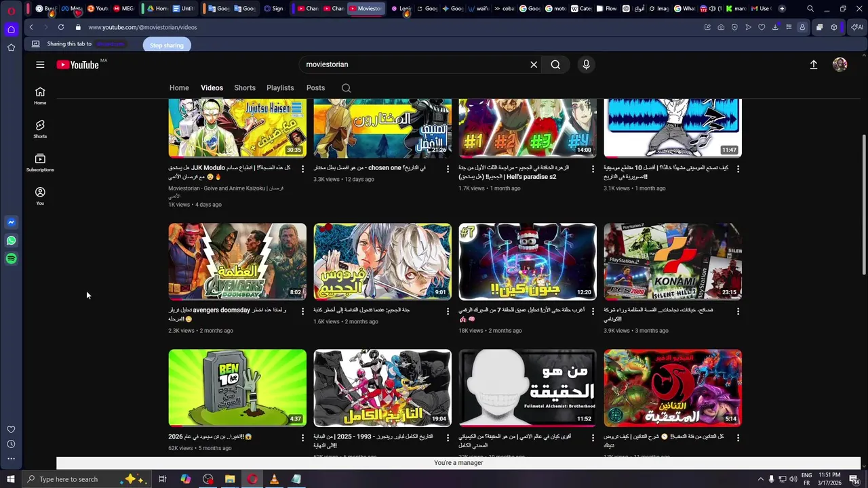The height and width of the screenshot is (488, 868).
Task: Open Opera sidebar three-dot setup
Action: pos(11,459)
